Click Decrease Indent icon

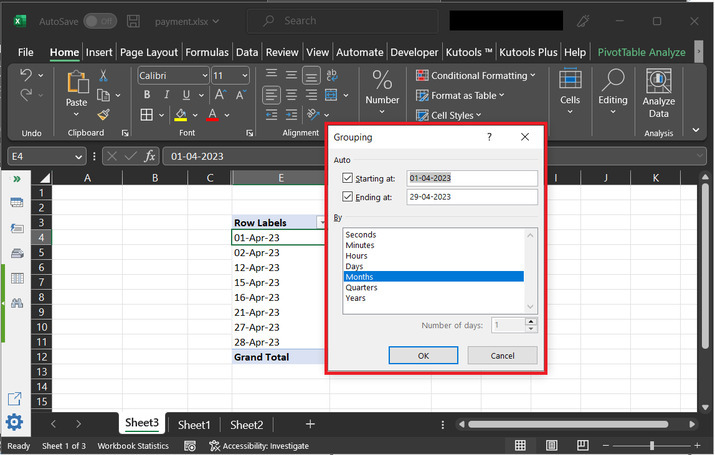271,114
